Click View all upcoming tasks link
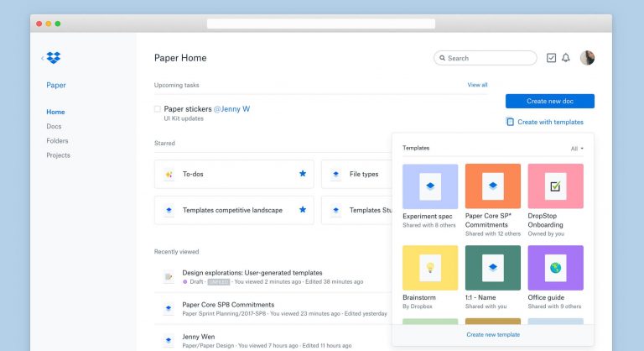644x351 pixels. pos(477,85)
